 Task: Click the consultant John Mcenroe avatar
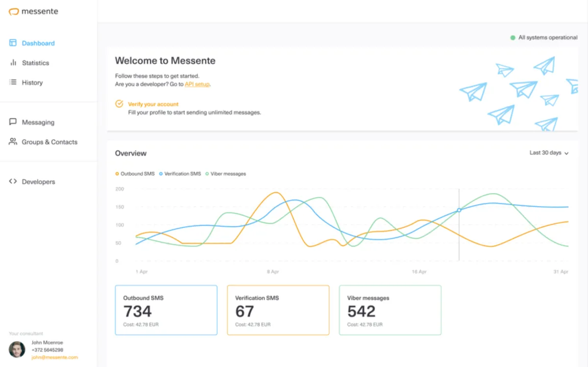[x=17, y=349]
